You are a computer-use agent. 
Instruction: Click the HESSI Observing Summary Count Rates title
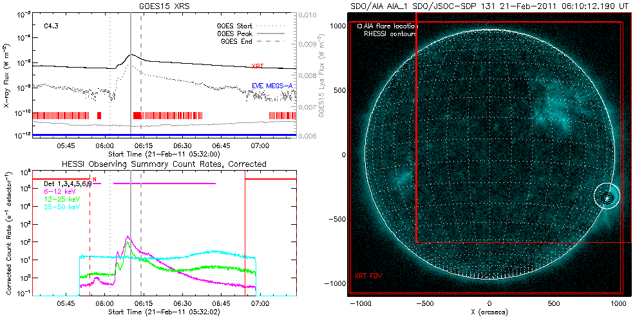pos(164,164)
